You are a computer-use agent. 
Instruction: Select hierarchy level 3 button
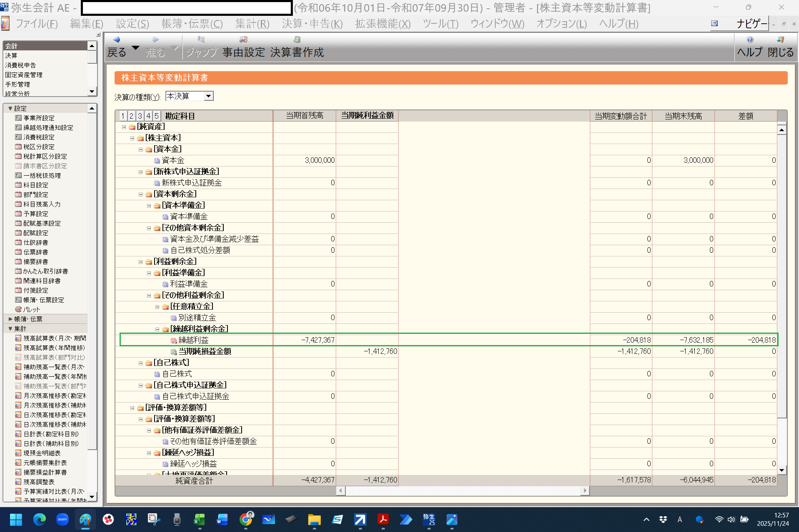click(140, 116)
